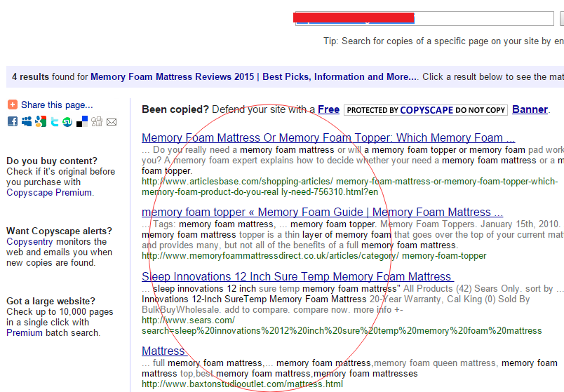Click the 'Tip: Search for copies' text
Image resolution: width=564 pixels, height=392 pixels.
point(443,41)
